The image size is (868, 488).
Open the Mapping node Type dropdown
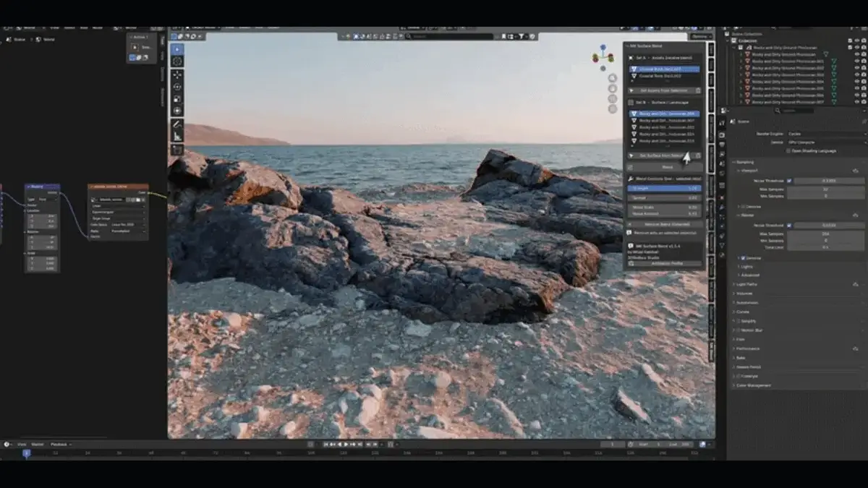pyautogui.click(x=48, y=199)
